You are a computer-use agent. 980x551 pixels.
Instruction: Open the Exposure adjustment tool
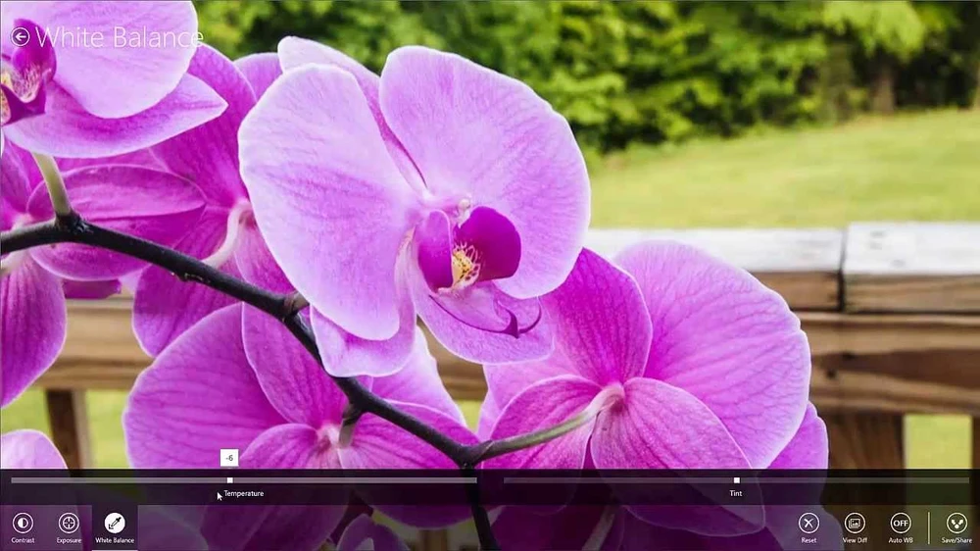point(69,527)
